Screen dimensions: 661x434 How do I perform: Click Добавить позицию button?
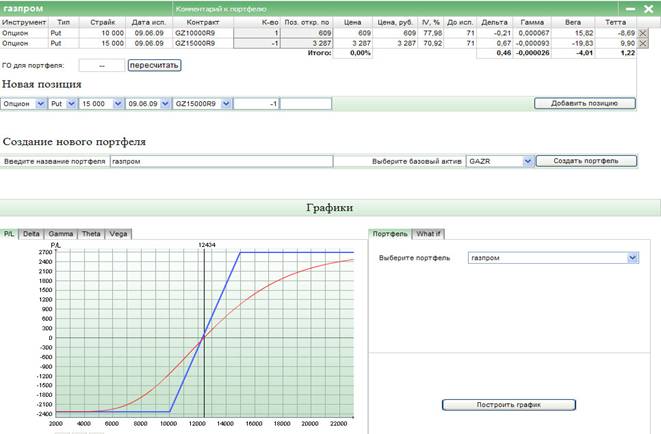[x=585, y=103]
